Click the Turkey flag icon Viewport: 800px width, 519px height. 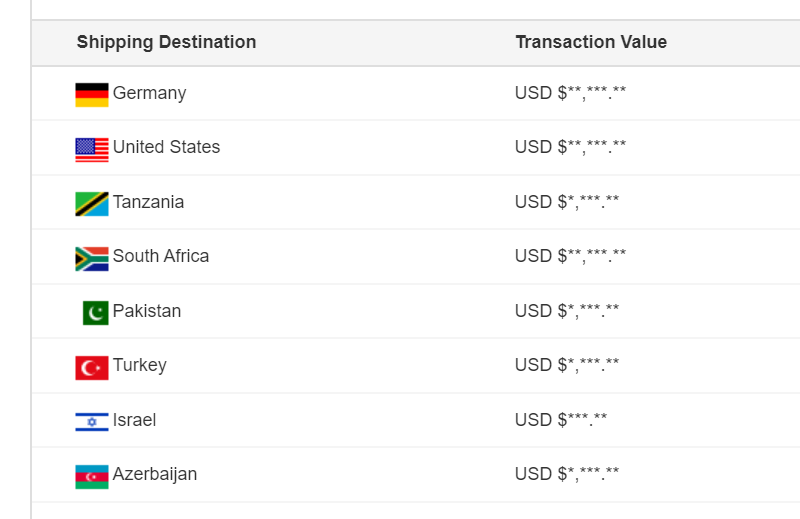(92, 368)
